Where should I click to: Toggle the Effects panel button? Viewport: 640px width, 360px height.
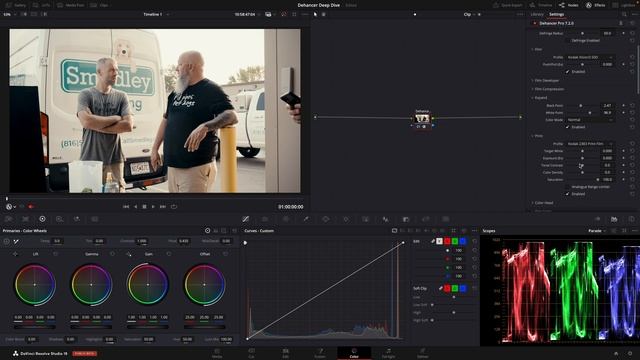tap(596, 5)
